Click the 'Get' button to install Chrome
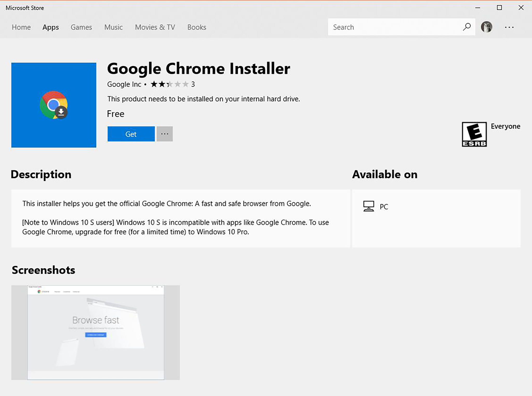 point(131,134)
